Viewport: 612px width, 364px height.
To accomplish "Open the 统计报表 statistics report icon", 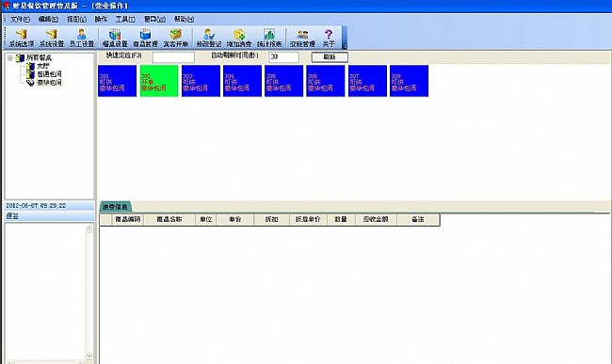I will pyautogui.click(x=269, y=39).
